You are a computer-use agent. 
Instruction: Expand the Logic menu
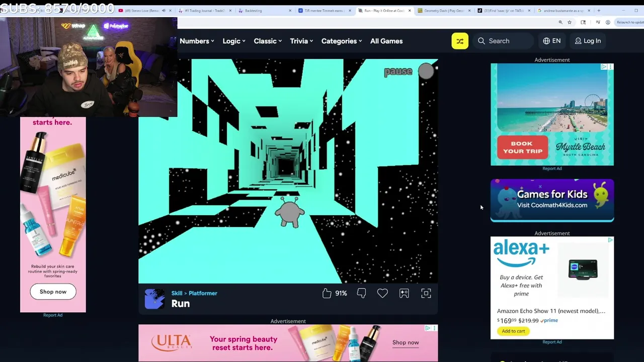pos(234,41)
